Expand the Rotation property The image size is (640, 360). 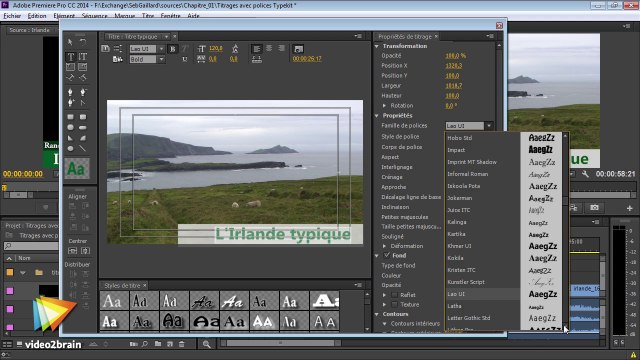384,106
